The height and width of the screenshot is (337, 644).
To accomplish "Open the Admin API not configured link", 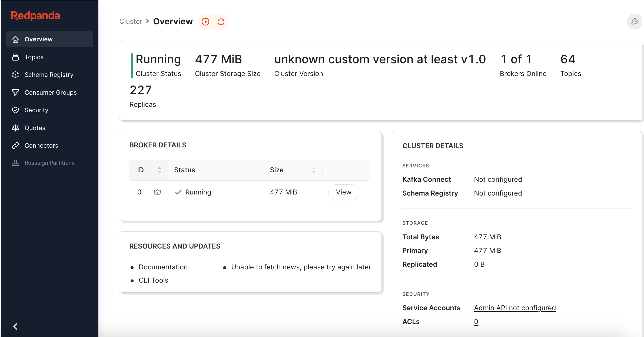I will [x=515, y=308].
